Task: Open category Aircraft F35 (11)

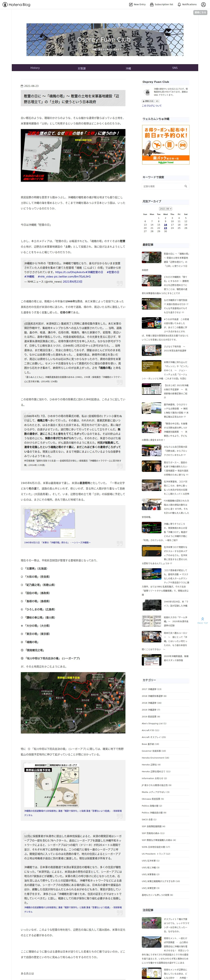Action: coord(150,730)
